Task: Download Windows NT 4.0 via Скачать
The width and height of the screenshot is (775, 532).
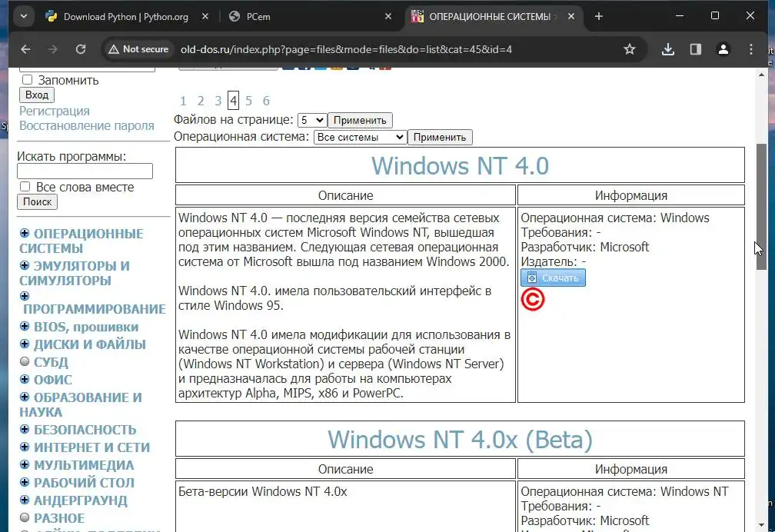Action: [x=553, y=278]
